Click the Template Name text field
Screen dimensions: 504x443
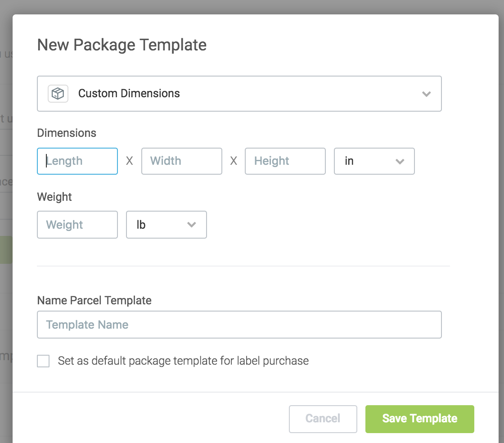pyautogui.click(x=239, y=325)
